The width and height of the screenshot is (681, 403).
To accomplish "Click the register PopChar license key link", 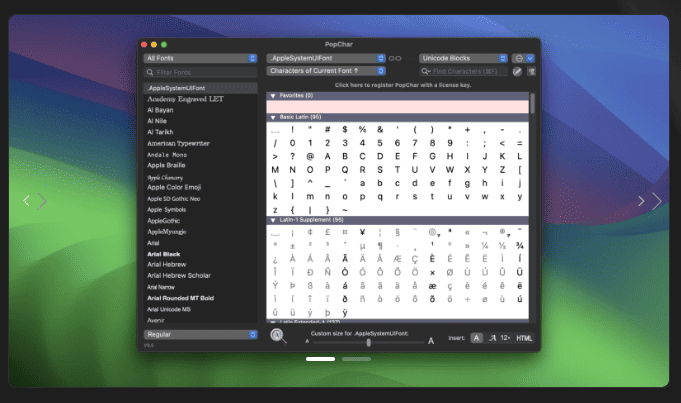I will point(403,85).
